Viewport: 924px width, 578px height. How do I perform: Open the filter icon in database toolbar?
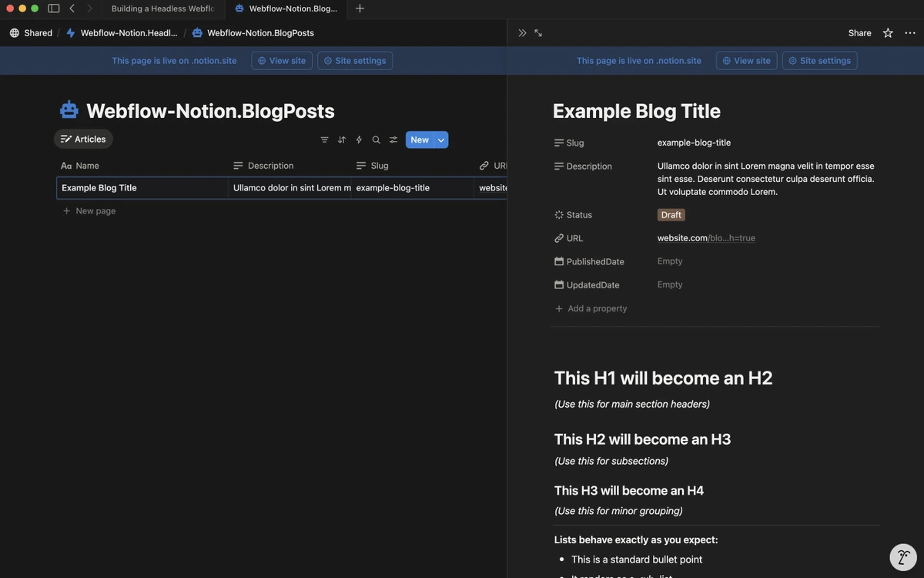coord(324,139)
